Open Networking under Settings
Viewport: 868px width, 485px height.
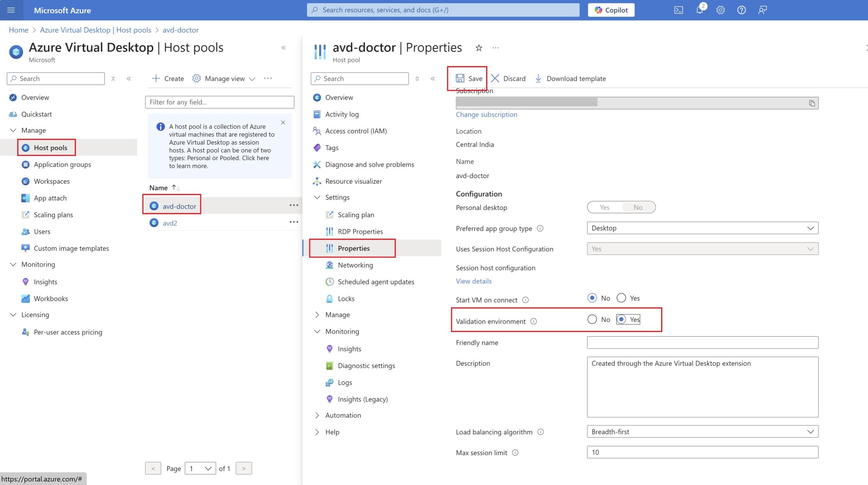(355, 265)
